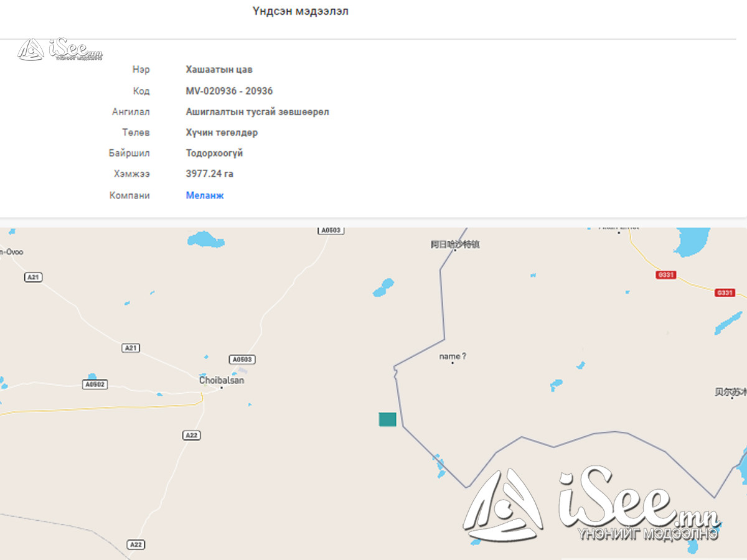Select 'Ашиглалтын тусгай зөвшөөрөл' classification value
747x560 pixels.
click(x=257, y=112)
